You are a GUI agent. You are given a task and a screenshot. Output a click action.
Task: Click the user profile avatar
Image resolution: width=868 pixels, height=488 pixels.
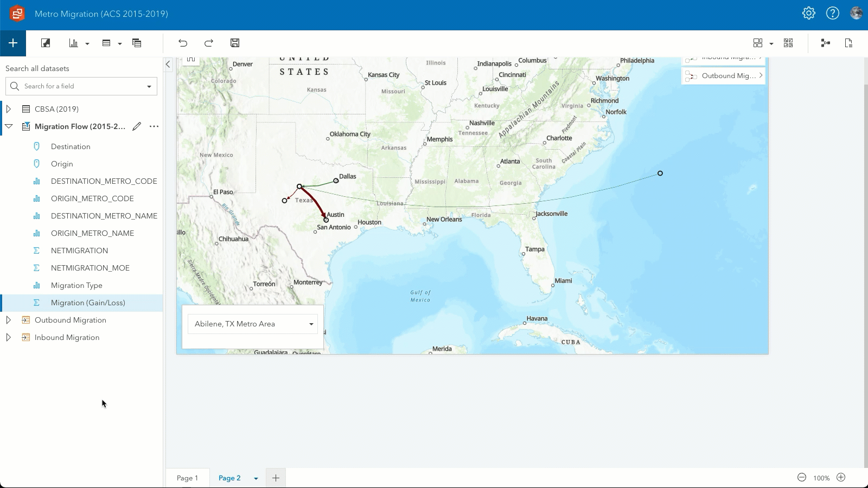857,14
